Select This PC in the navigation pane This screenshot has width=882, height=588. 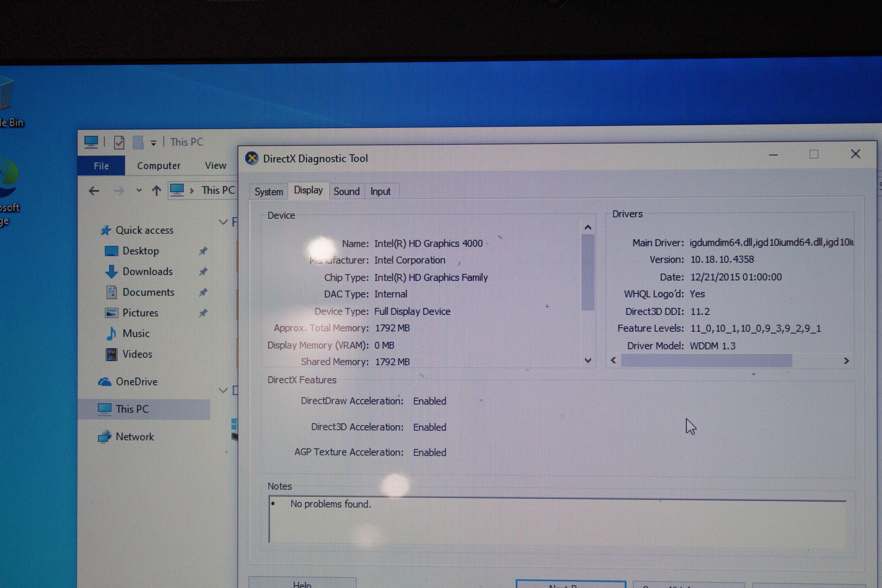132,409
